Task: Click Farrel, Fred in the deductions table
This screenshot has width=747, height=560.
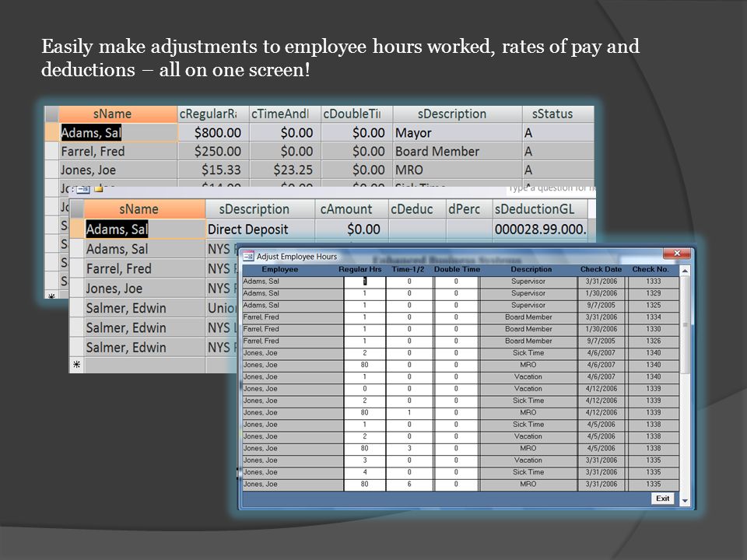Action: point(145,268)
